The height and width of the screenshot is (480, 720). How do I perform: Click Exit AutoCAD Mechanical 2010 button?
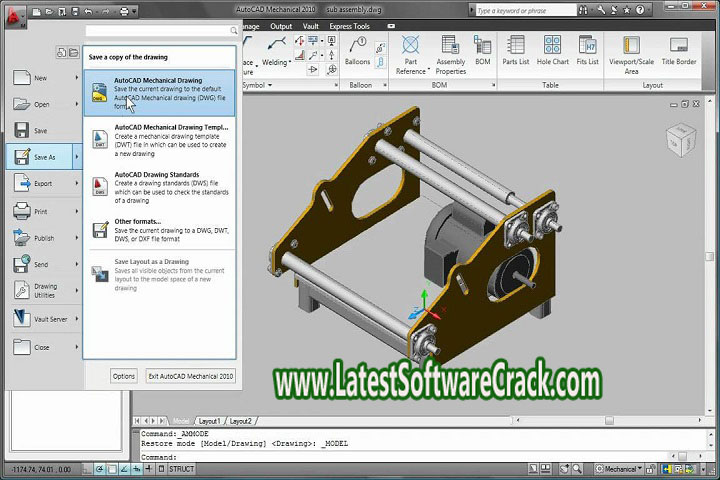(x=189, y=376)
